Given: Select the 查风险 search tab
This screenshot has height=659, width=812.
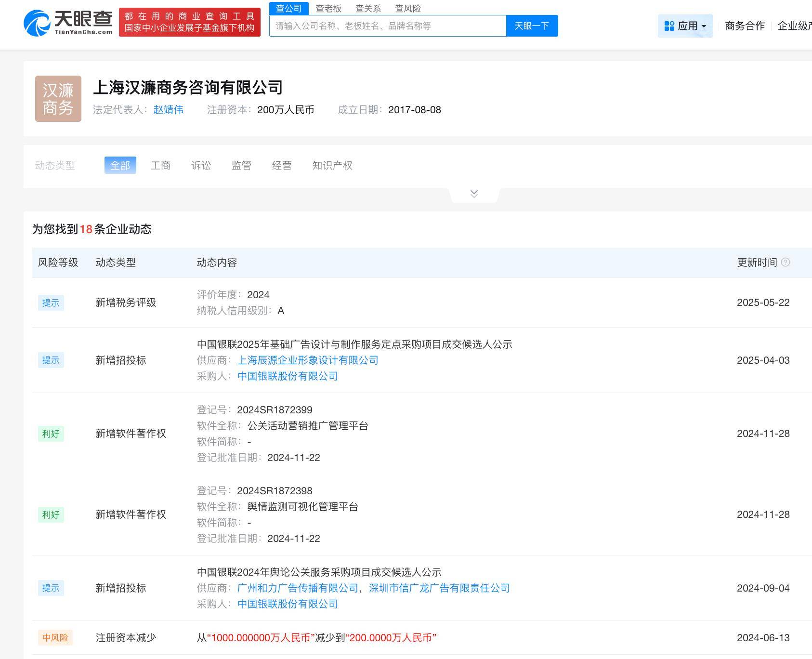Looking at the screenshot, I should (408, 8).
